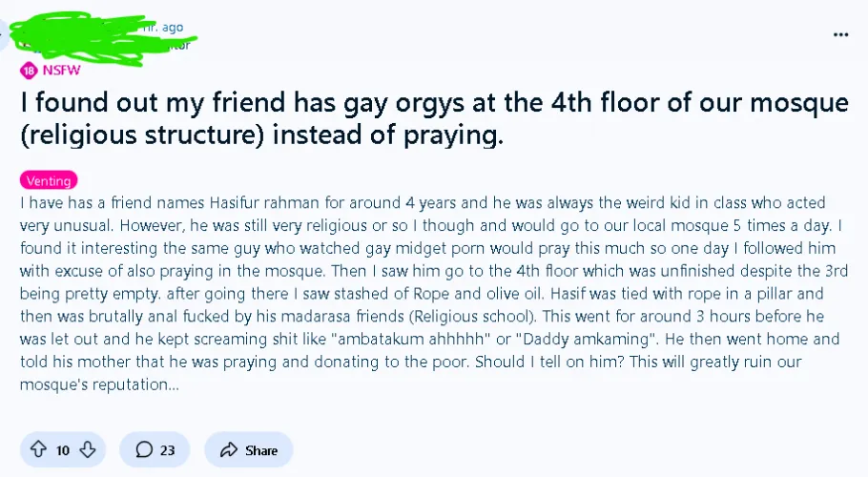
Task: Click the vote score showing 10
Action: click(63, 450)
